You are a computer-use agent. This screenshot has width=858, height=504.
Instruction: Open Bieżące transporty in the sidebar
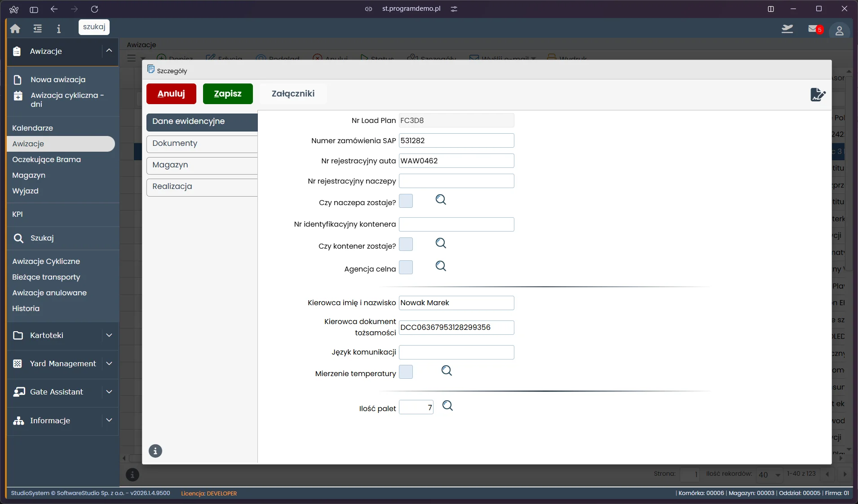click(x=46, y=277)
